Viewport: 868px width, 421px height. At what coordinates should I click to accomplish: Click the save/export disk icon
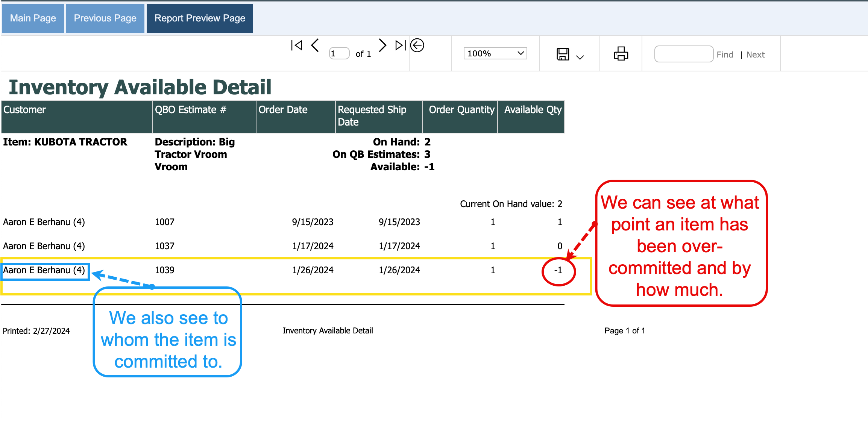tap(563, 54)
